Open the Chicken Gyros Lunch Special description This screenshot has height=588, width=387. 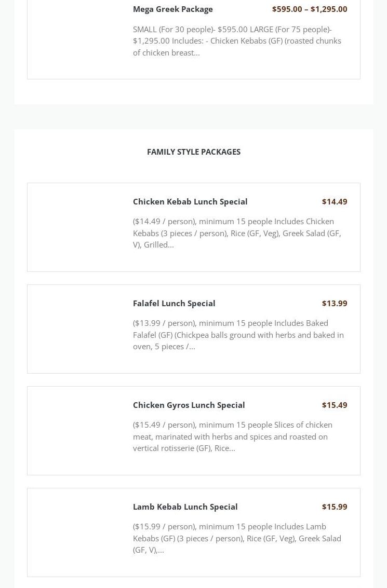click(x=233, y=436)
